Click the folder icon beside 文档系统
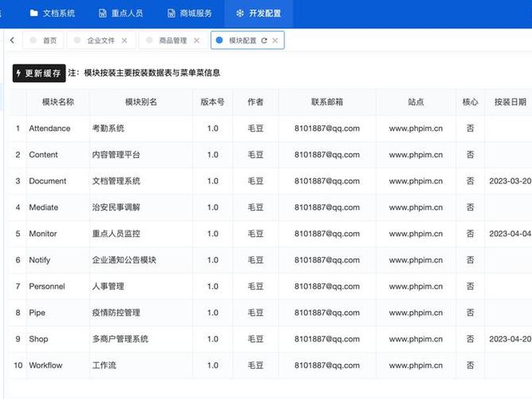 (x=34, y=13)
